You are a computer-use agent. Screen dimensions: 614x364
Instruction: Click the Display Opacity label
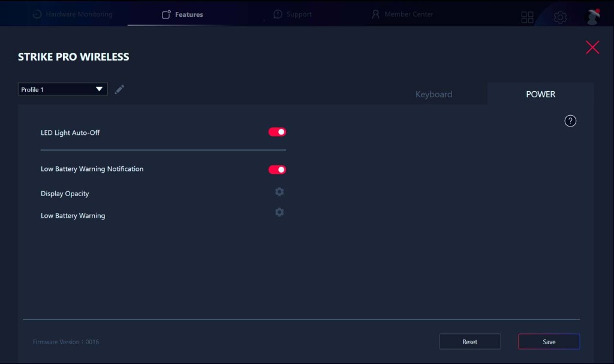click(65, 194)
